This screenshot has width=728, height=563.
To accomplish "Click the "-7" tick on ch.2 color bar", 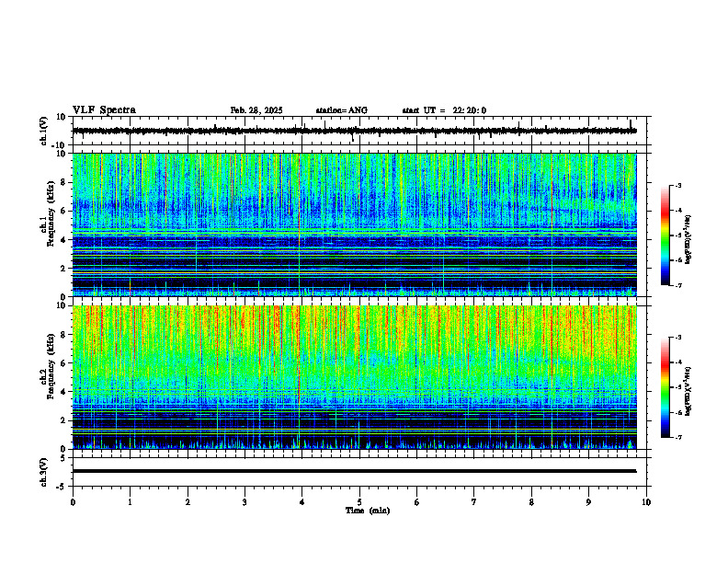I will coord(677,437).
